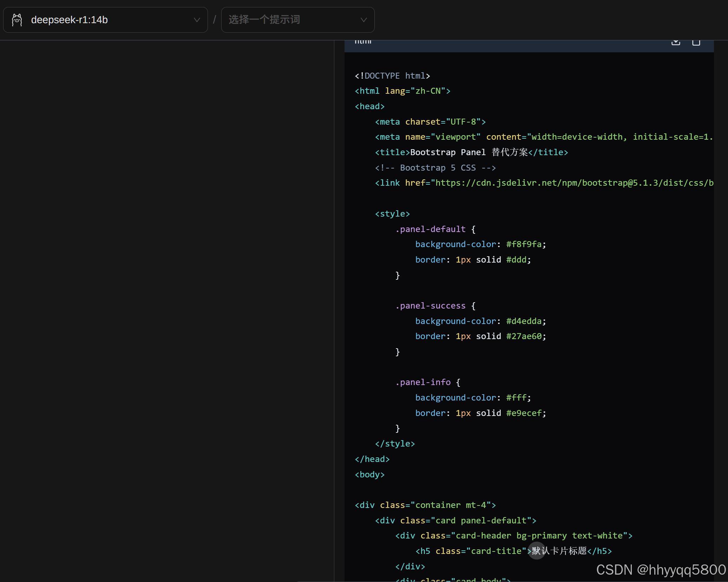Click the #f8f9fa color value
Screen dimensions: 728x582
[524, 244]
